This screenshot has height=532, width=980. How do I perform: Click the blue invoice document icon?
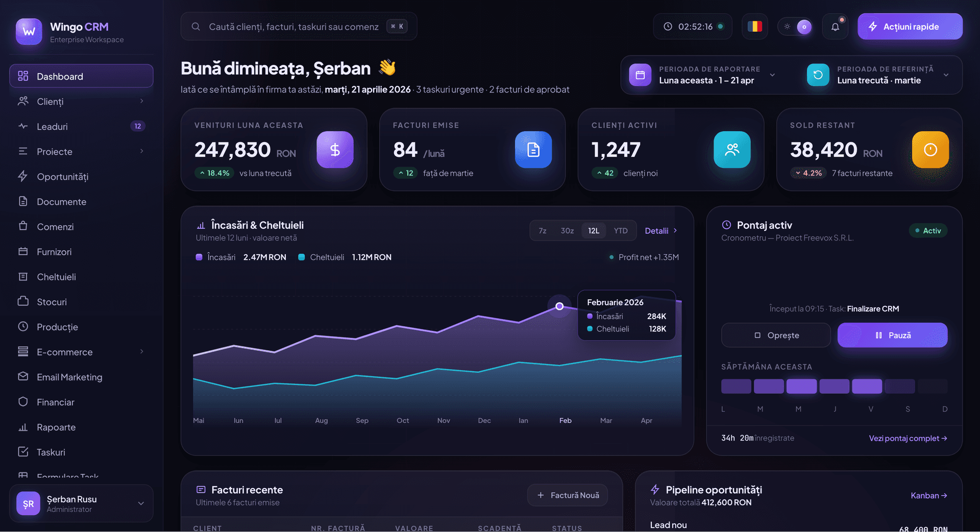click(x=533, y=150)
